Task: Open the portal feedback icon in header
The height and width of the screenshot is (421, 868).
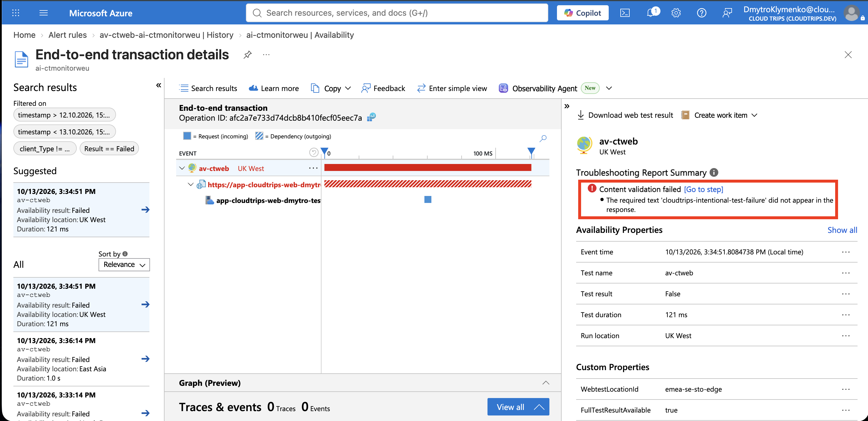Action: [727, 13]
